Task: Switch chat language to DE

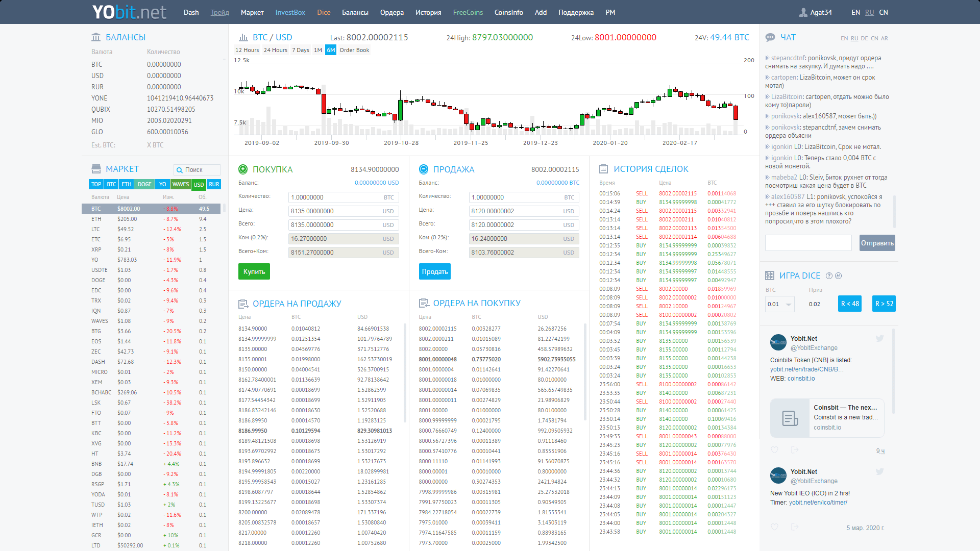Action: pyautogui.click(x=864, y=38)
